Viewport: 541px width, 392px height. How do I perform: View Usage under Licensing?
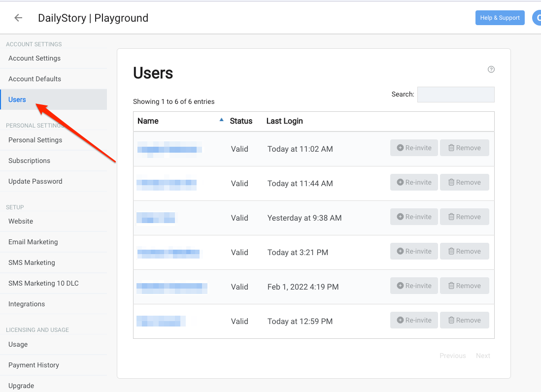(54, 344)
